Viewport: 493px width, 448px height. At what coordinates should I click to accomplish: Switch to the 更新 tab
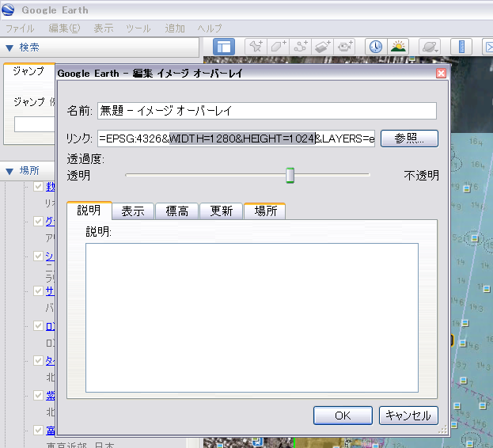pyautogui.click(x=222, y=211)
